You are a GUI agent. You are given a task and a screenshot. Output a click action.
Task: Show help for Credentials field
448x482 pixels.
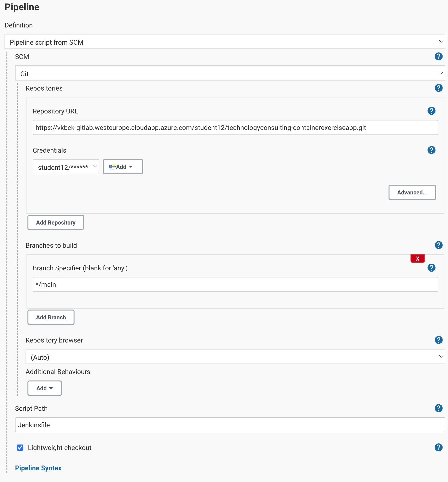(x=431, y=150)
